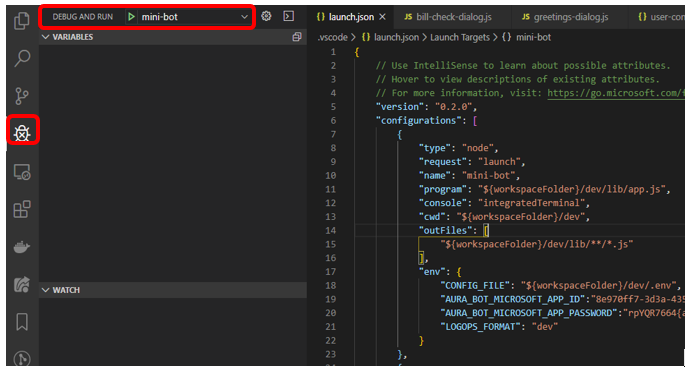The image size is (690, 371).
Task: Click the "launch" value on line 9
Action: pyautogui.click(x=499, y=162)
